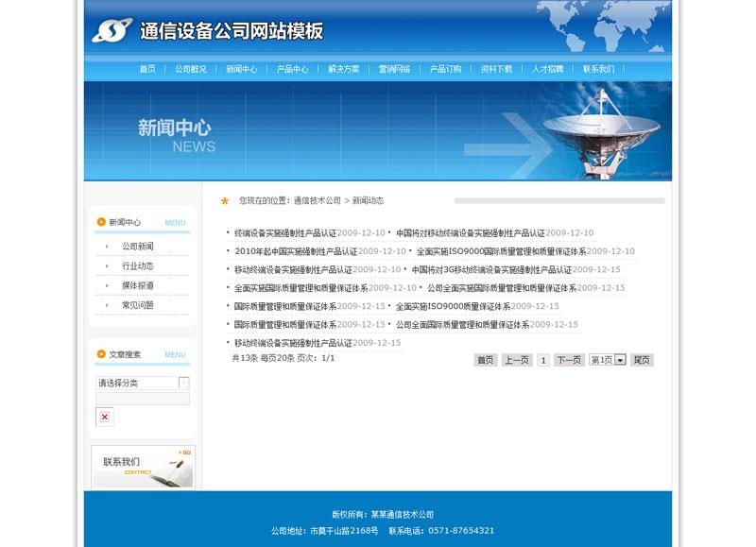Expand the 第1页 page selector dropdown
The height and width of the screenshot is (547, 756).
(x=620, y=360)
